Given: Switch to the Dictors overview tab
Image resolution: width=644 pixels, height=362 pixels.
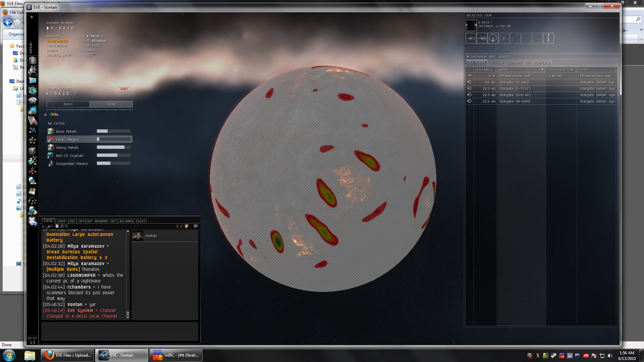Looking at the screenshot, I should coord(496,63).
